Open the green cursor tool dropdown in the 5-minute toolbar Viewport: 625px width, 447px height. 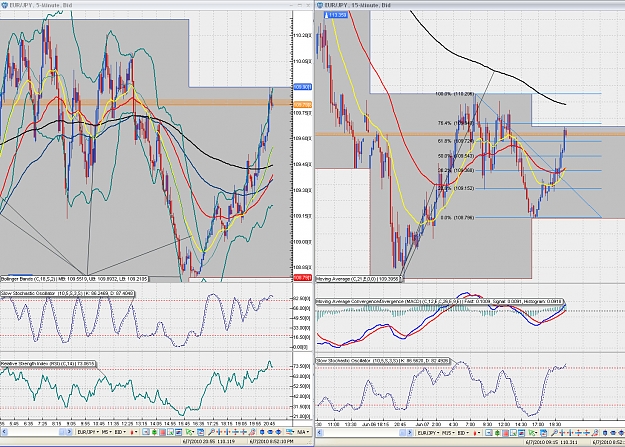[189, 432]
